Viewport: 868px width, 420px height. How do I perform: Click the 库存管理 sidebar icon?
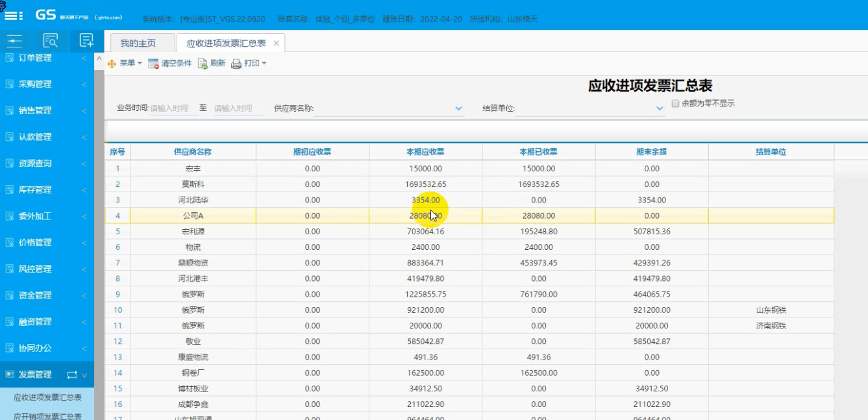(x=10, y=190)
